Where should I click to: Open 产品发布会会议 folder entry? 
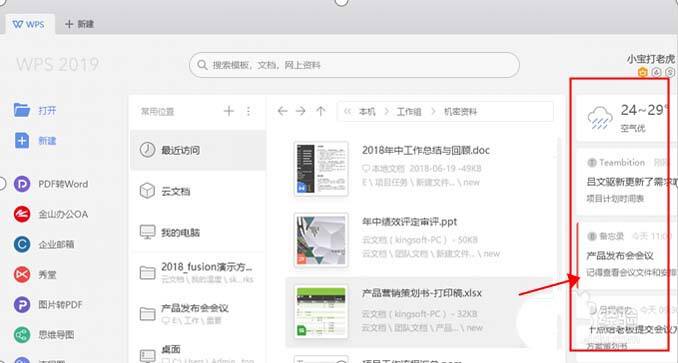198,313
